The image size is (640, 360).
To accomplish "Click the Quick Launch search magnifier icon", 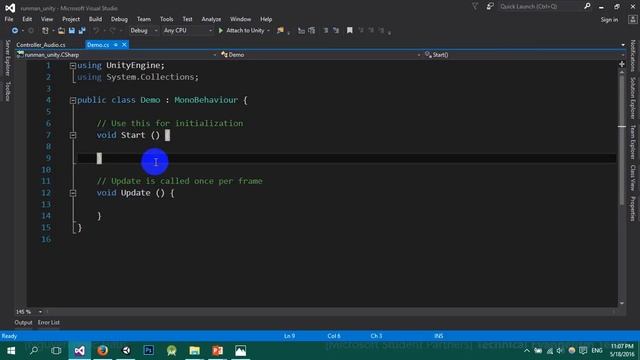I will click(x=587, y=6).
